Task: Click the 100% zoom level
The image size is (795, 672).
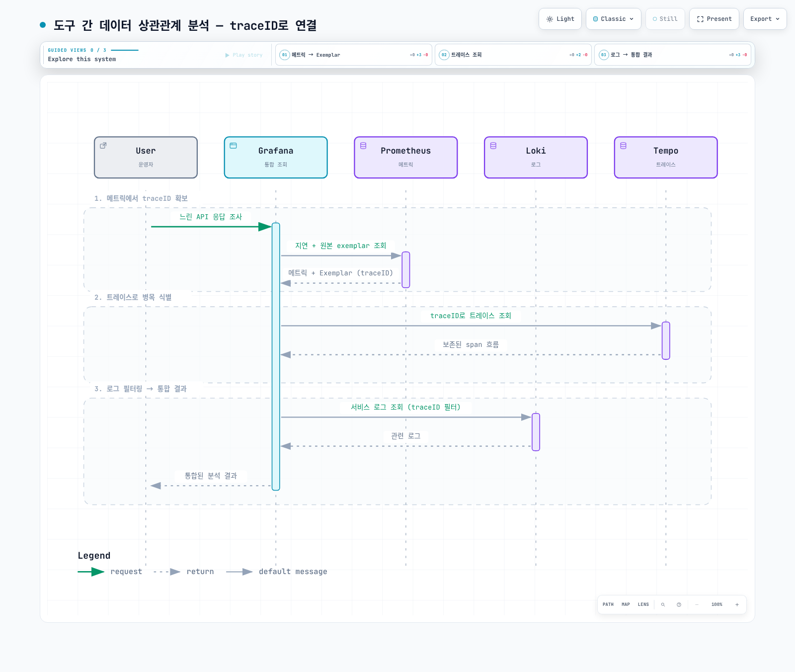Action: pyautogui.click(x=716, y=604)
